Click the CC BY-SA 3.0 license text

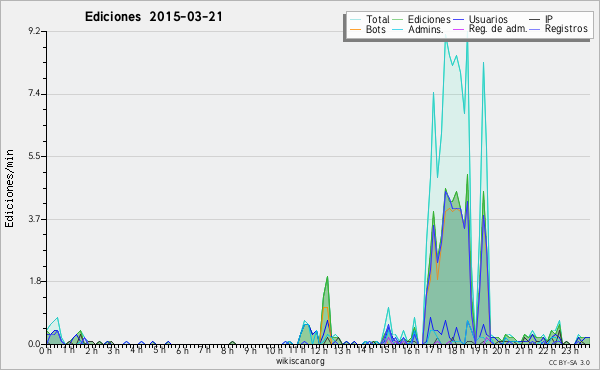coord(569,363)
